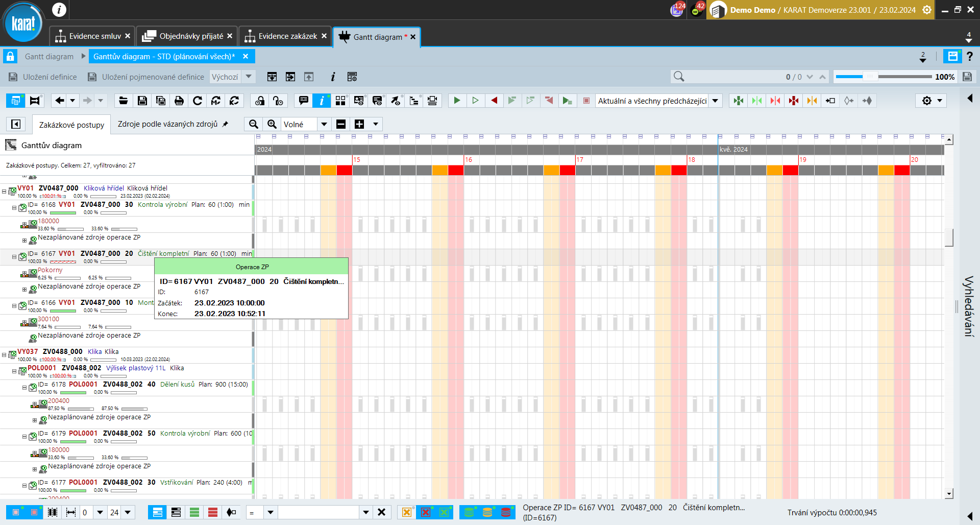Click the comment speech bubble icon
980x525 pixels.
click(303, 101)
